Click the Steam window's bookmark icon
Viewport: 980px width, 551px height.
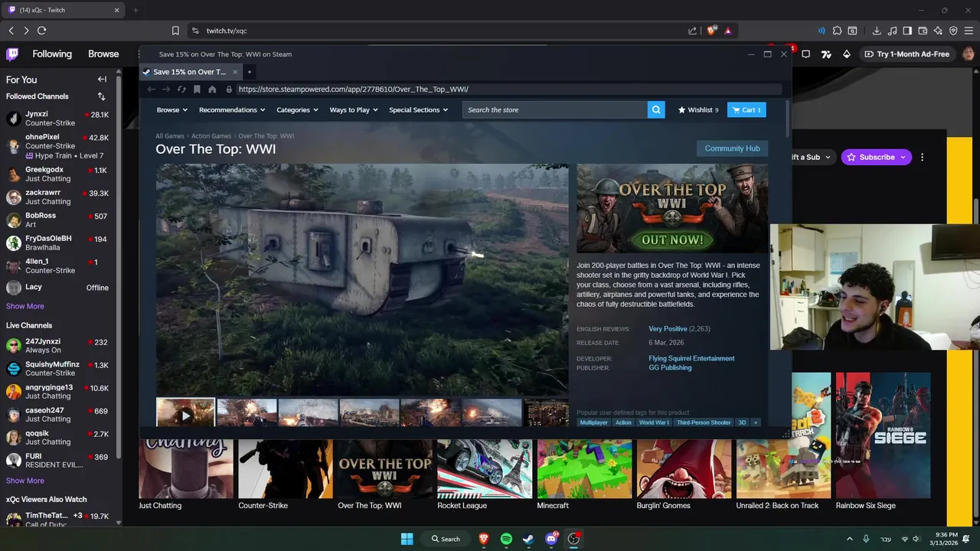197,90
